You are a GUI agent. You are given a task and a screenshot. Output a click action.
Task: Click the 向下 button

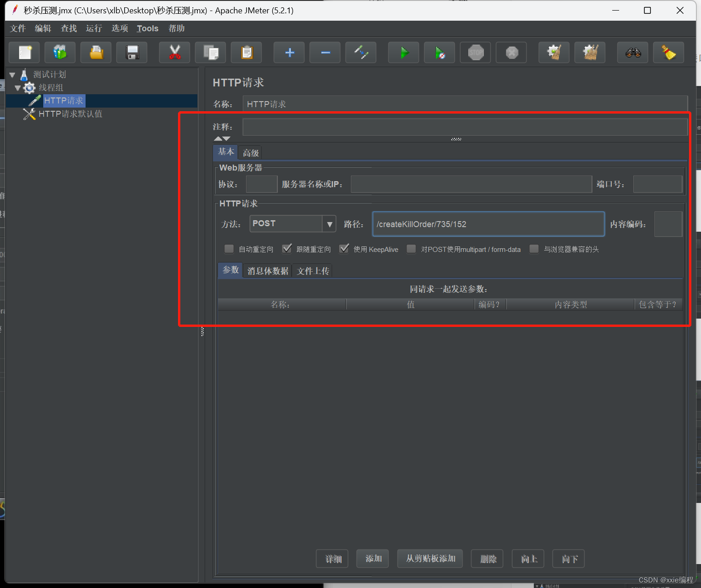coord(569,559)
